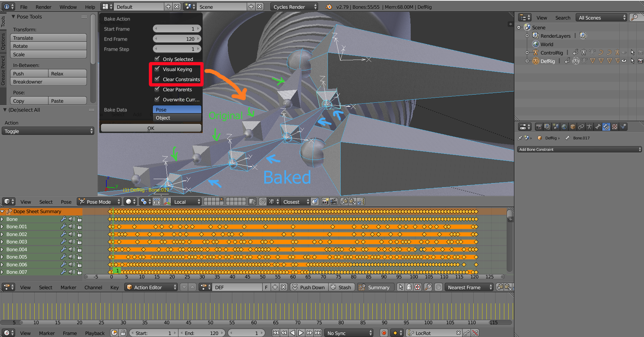
Task: Click the DEF action name field
Action: click(x=237, y=287)
